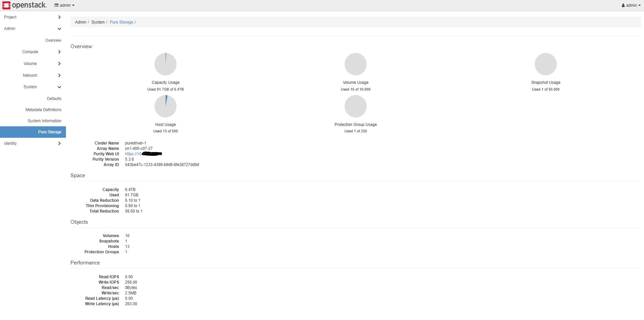
Task: Click the Space section heading
Action: (78, 175)
